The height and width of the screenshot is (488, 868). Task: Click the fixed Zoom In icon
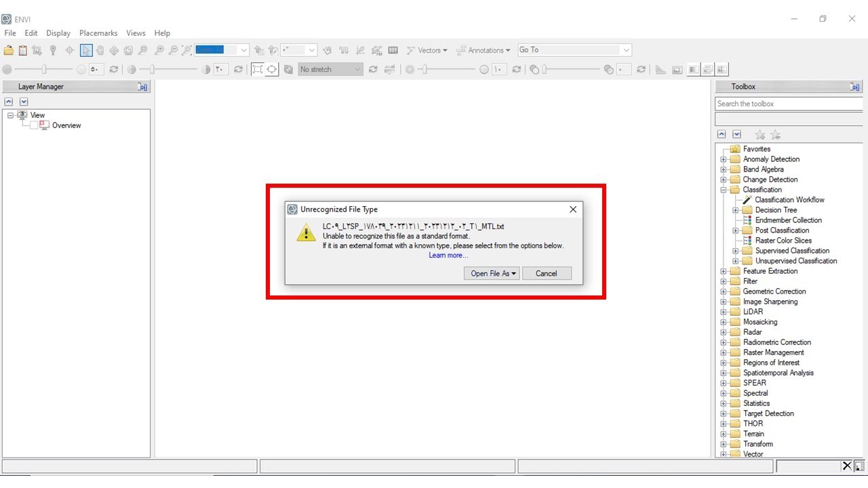(159, 50)
